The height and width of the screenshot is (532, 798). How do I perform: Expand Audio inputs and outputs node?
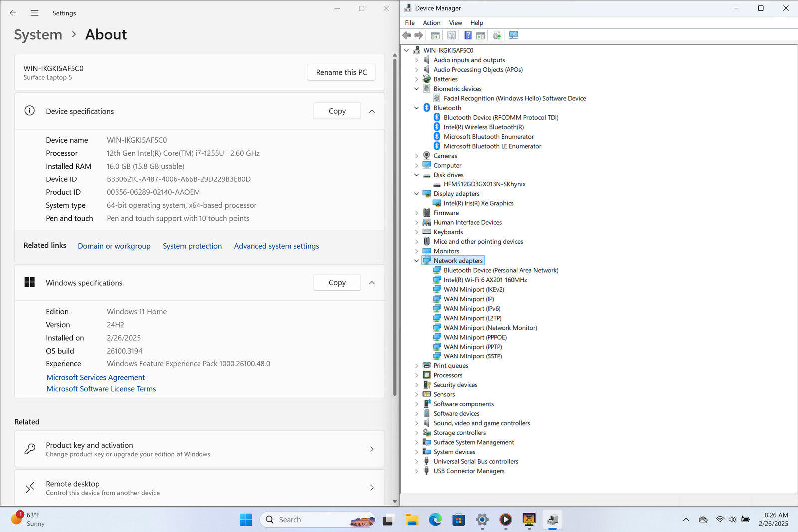tap(417, 60)
